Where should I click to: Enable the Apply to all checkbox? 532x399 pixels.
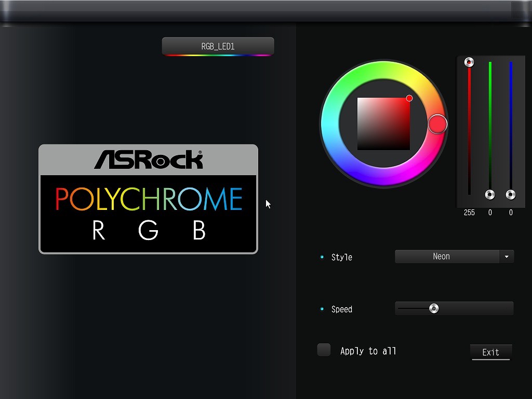[324, 350]
